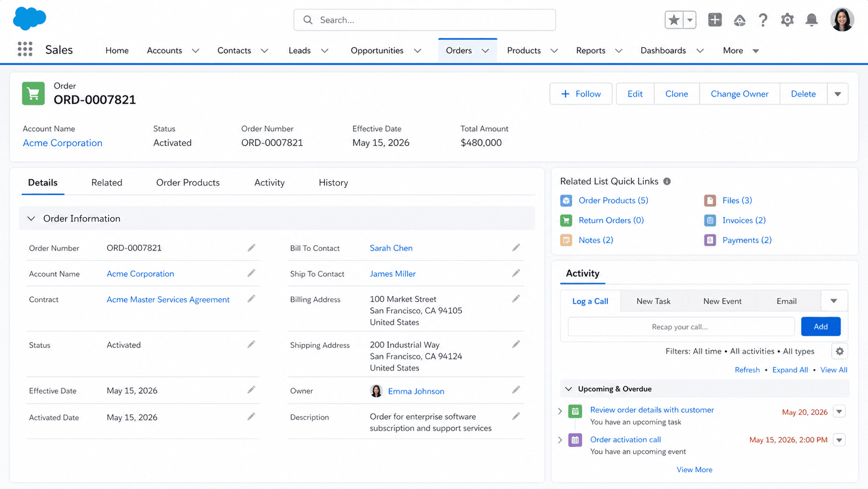Open more activity actions dropdown beside Email
868x489 pixels.
point(834,301)
